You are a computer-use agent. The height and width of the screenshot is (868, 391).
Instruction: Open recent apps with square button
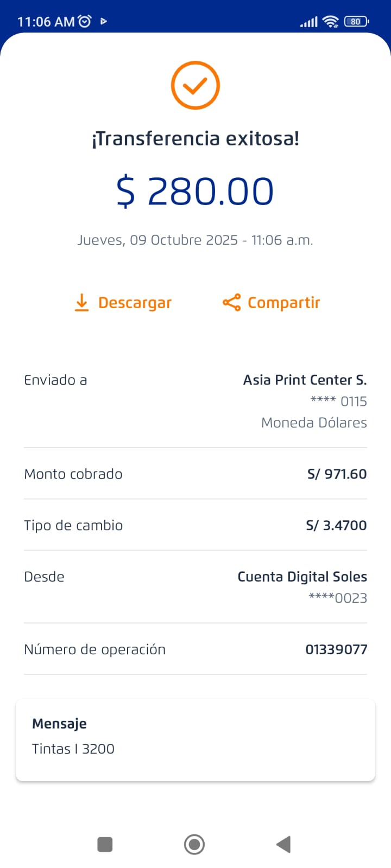(105, 844)
